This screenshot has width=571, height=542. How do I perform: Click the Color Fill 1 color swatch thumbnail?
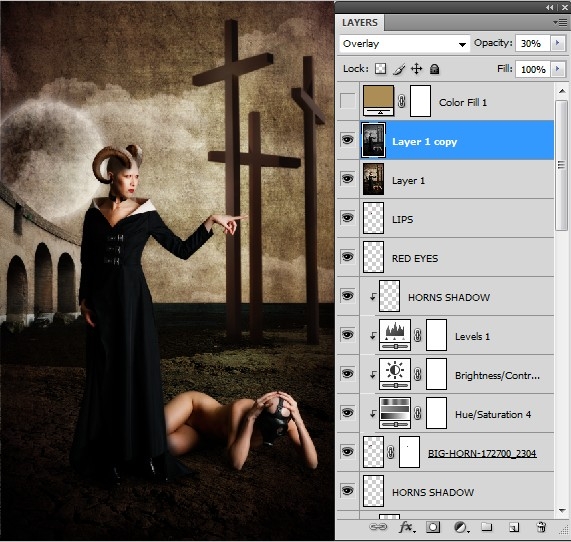[x=378, y=101]
